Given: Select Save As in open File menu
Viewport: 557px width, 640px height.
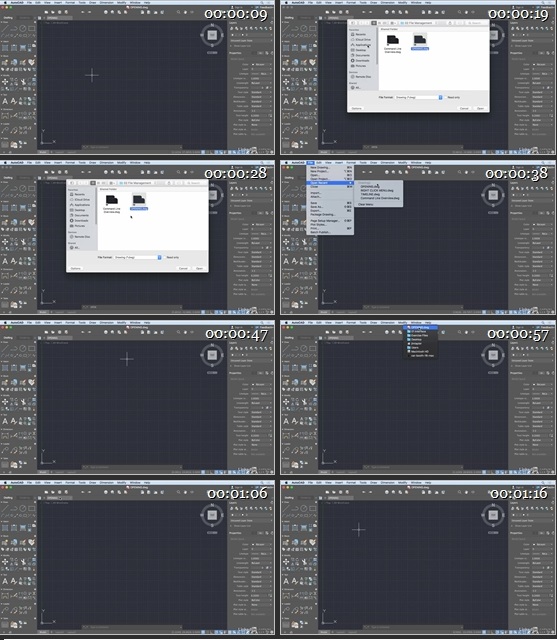Looking at the screenshot, I should click(316, 207).
